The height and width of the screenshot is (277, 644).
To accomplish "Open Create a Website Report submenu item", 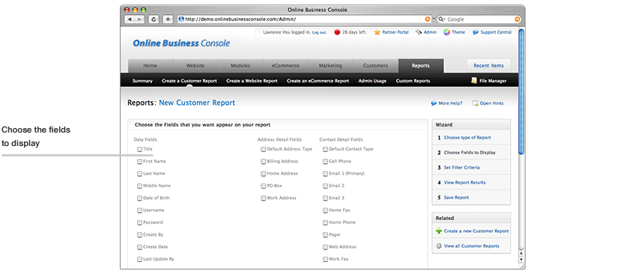I will pos(252,81).
